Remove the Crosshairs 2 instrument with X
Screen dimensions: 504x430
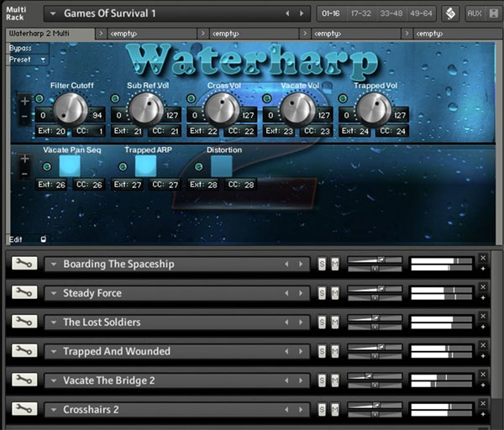click(x=483, y=404)
